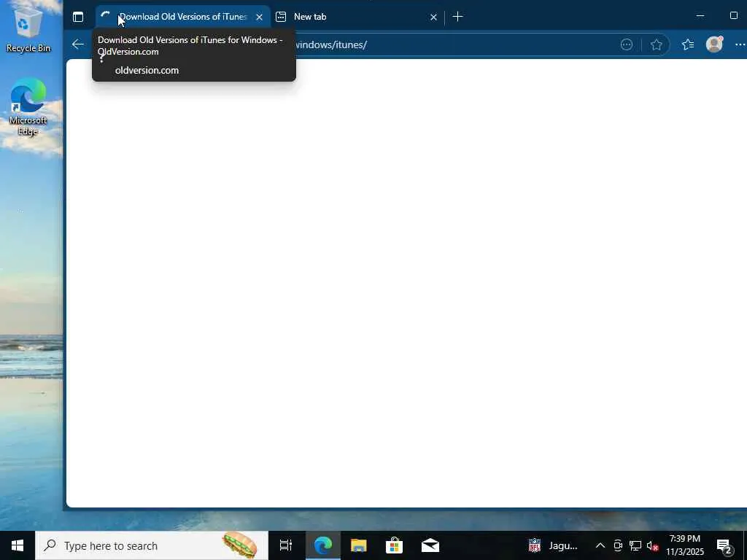This screenshot has width=747, height=560.
Task: Show hidden system tray icons
Action: [600, 545]
